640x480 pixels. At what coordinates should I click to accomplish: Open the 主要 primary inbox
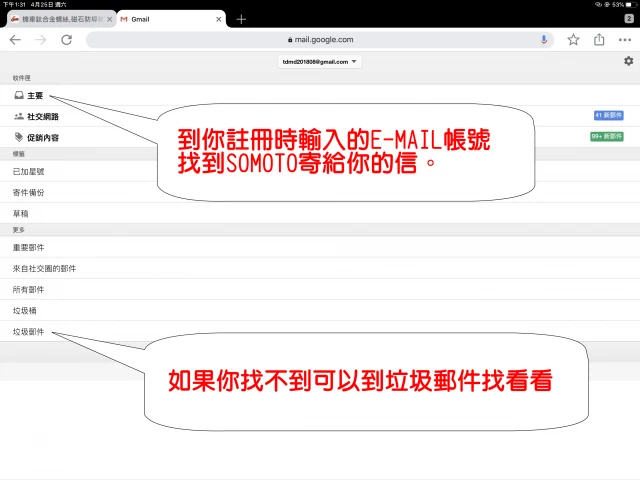pyautogui.click(x=320, y=96)
